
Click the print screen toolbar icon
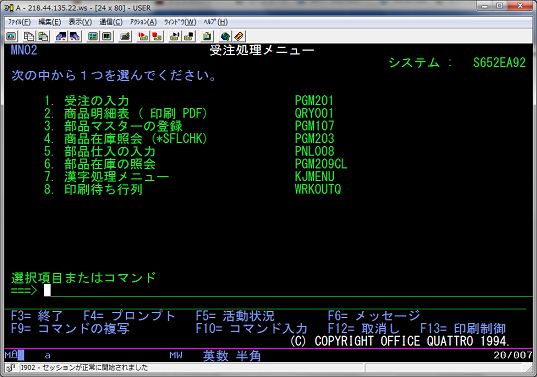(11, 36)
